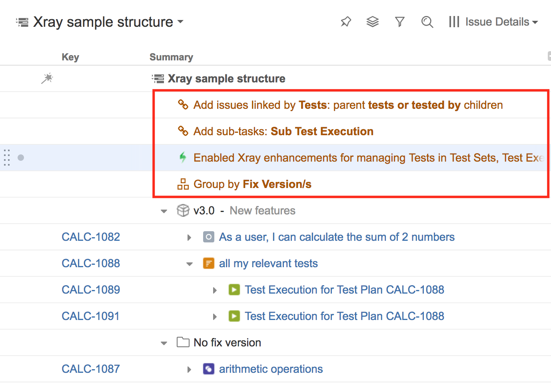
Task: Click the No fix version folder icon
Action: tap(183, 342)
